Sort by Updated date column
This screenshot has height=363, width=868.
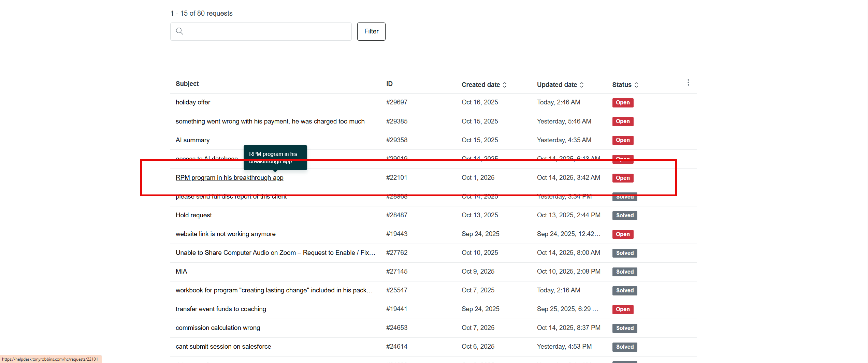click(560, 85)
